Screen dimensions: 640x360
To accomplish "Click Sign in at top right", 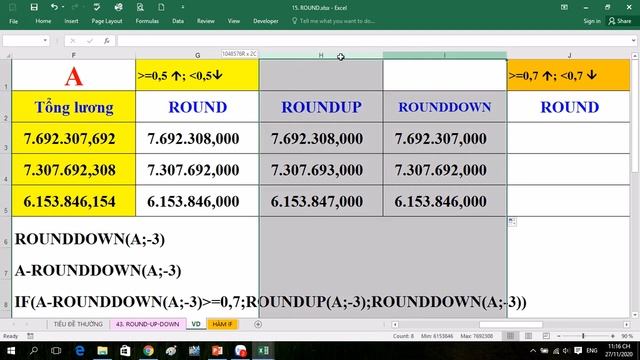I will [x=592, y=21].
